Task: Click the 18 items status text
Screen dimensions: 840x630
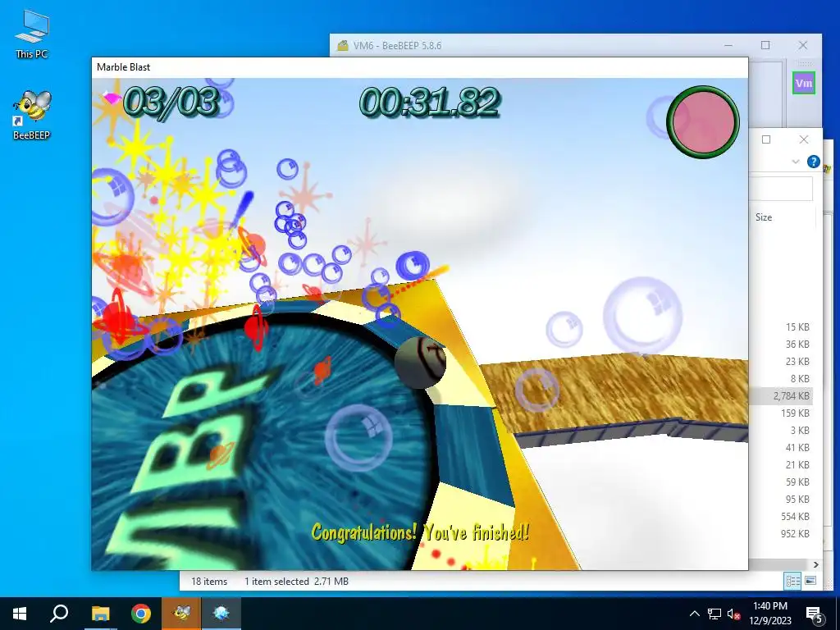Action: 209,582
